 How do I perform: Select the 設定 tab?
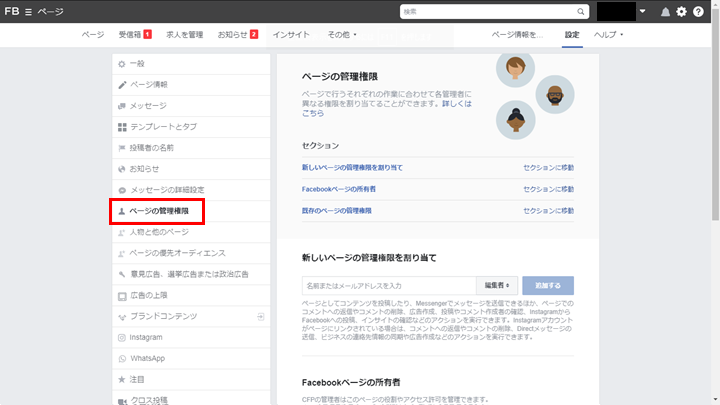coord(572,34)
